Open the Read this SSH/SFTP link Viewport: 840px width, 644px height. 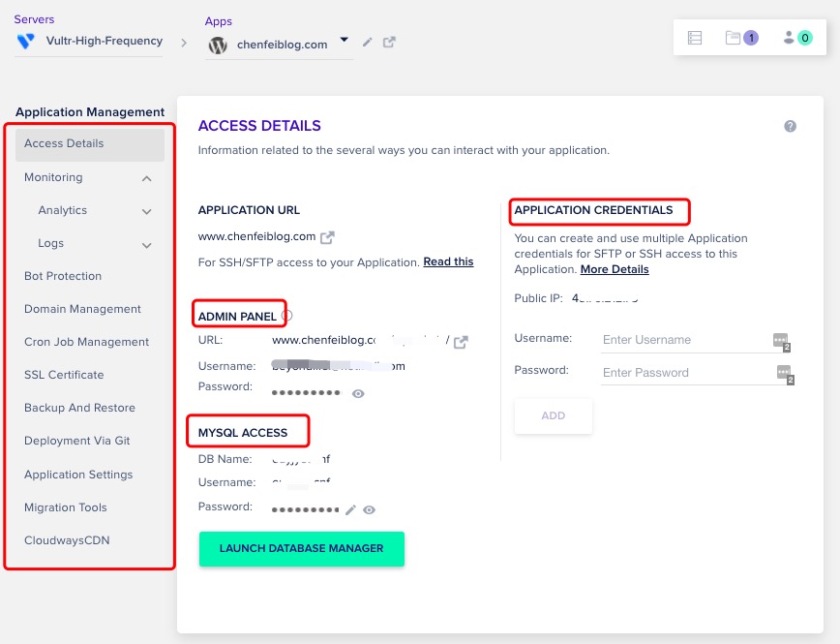point(448,261)
